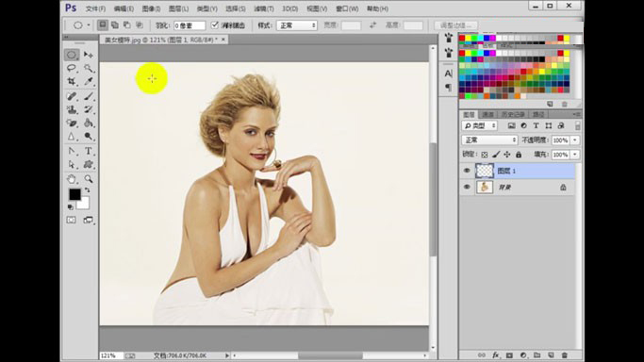
Task: Link layers with the chain icon
Action: [x=482, y=355]
